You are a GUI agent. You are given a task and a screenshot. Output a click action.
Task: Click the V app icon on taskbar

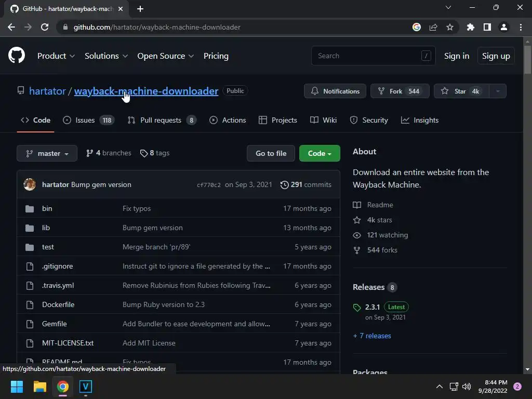pos(86,387)
